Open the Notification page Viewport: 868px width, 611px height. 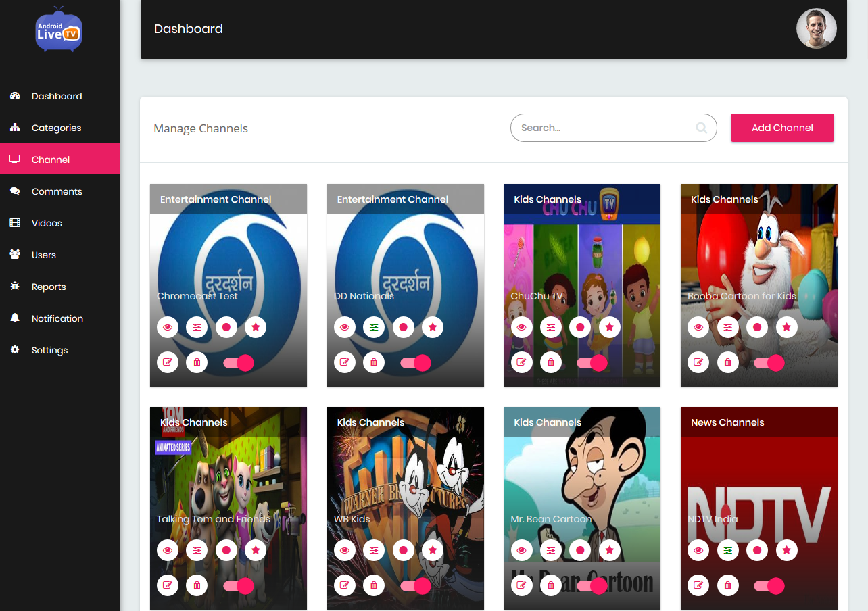coord(59,318)
